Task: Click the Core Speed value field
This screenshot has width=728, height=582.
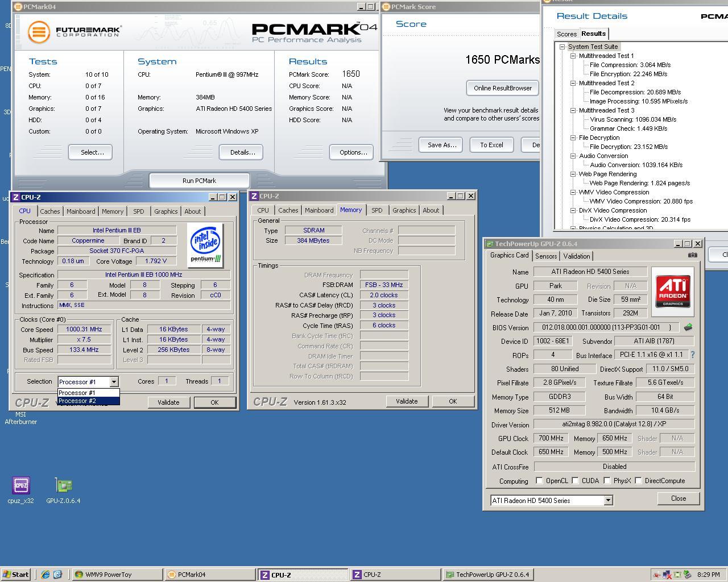Action: tap(84, 330)
